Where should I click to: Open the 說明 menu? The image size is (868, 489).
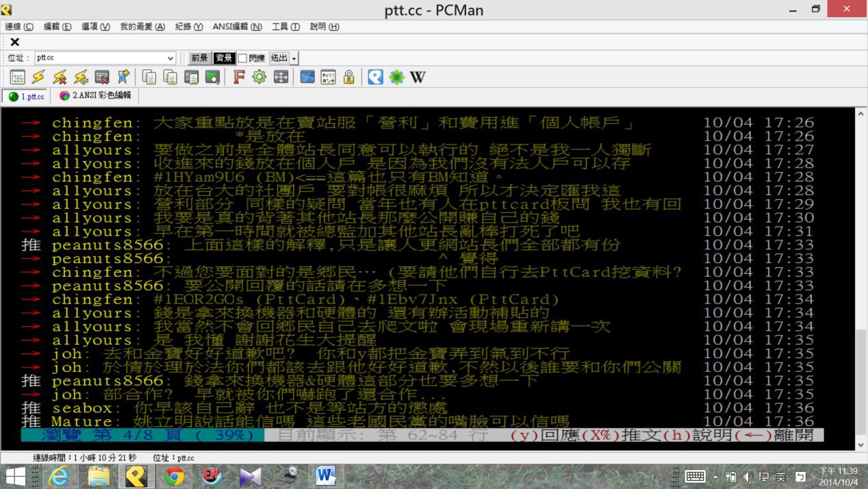pos(324,27)
